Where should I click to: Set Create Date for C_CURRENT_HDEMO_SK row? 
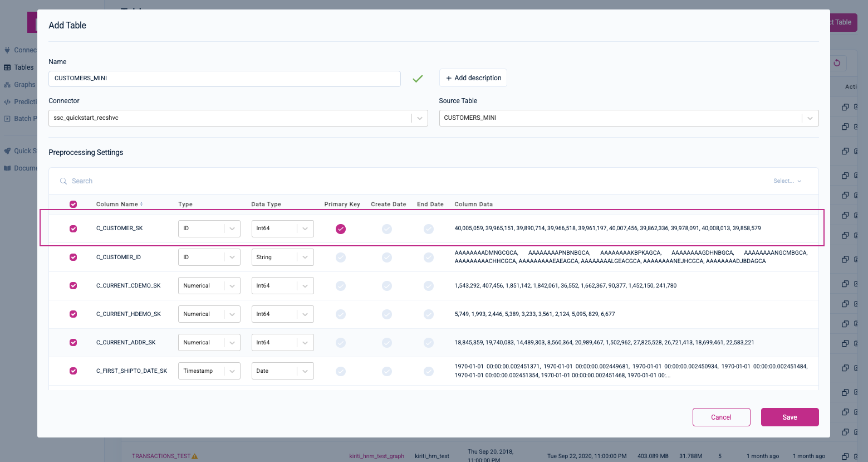click(x=387, y=314)
